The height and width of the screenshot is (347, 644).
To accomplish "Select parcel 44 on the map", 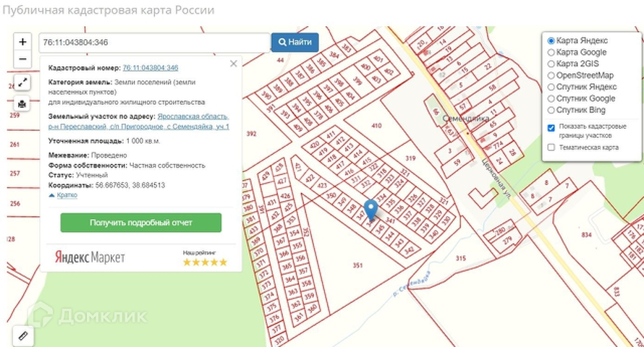I will 280,60.
